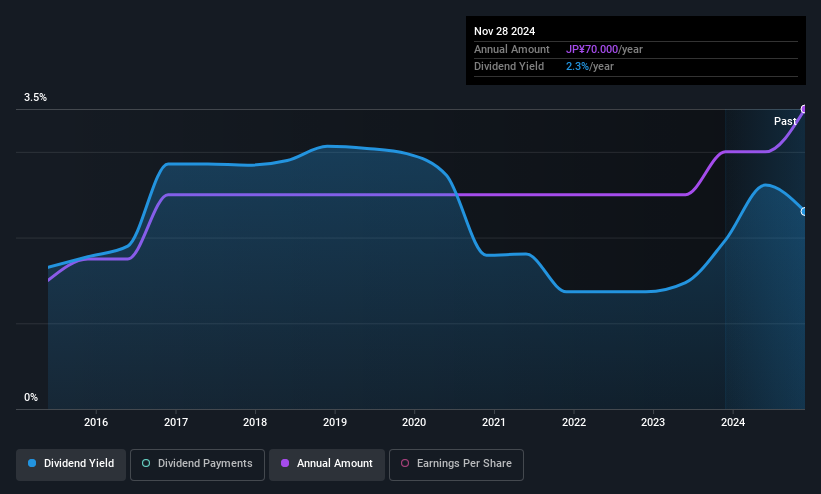Click the 0% y-axis label
This screenshot has width=821, height=494.
pos(31,398)
